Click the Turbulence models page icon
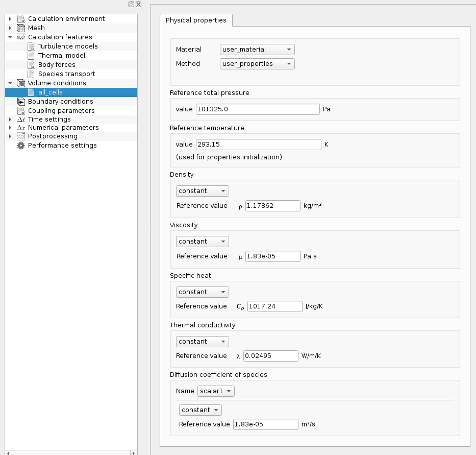The image size is (476, 455). [30, 46]
